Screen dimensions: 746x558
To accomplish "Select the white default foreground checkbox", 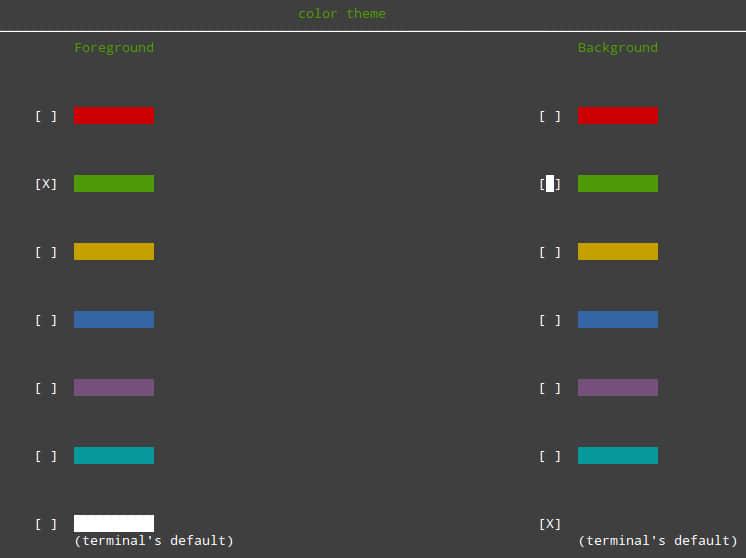I will pyautogui.click(x=46, y=524).
